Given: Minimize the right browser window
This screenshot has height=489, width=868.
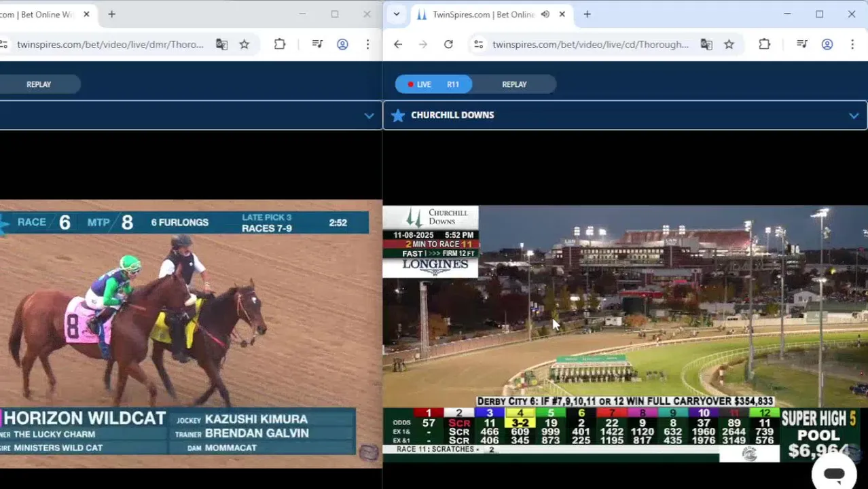Looking at the screenshot, I should click(787, 14).
